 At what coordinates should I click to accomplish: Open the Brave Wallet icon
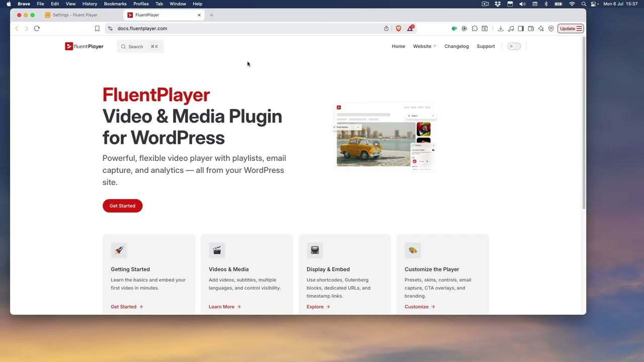tap(531, 29)
